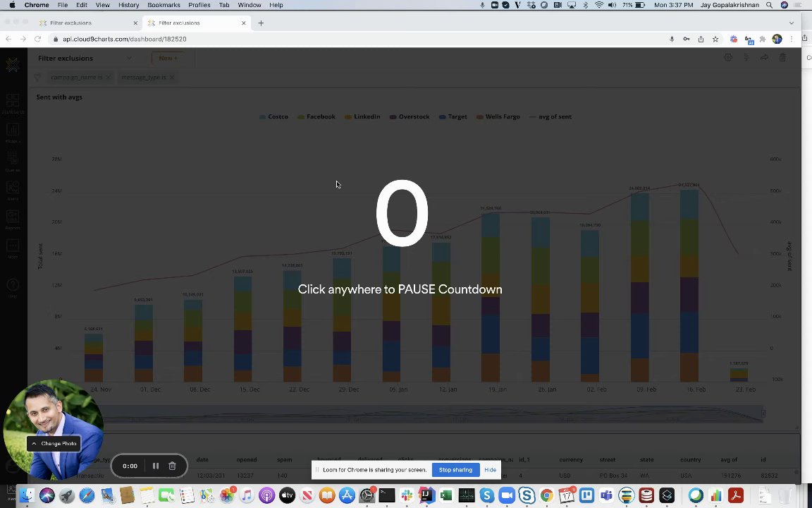The width and height of the screenshot is (812, 508).
Task: Open Finder in the Dock
Action: click(26, 495)
